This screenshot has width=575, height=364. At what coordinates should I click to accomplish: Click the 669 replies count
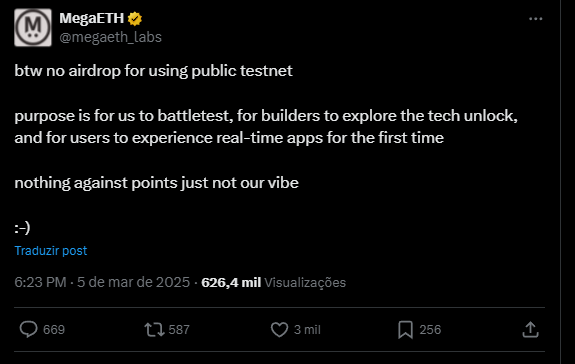point(54,330)
